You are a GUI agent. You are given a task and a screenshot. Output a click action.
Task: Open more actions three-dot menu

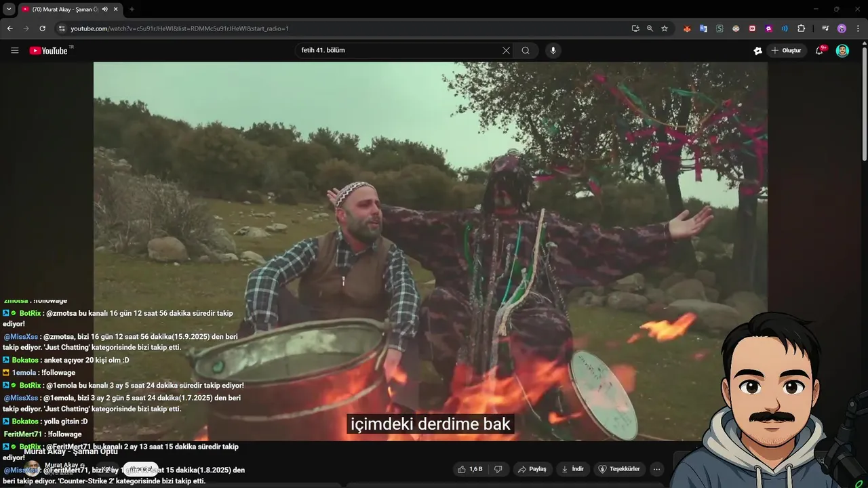pos(656,469)
